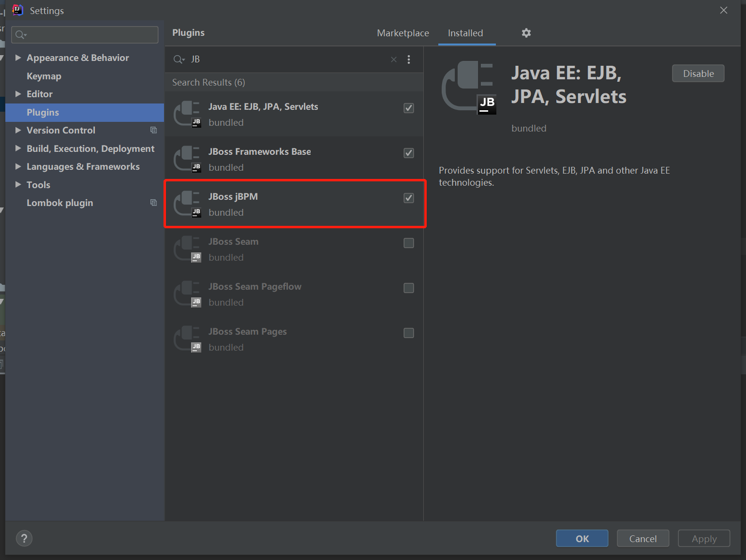Screen dimensions: 746x560
Task: Disable the Java EE plugin via Disable button
Action: click(x=698, y=74)
